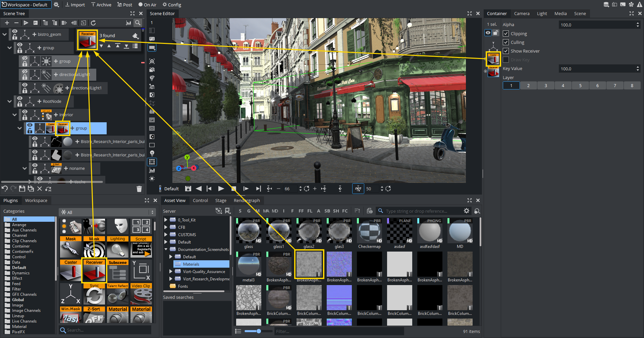
Task: Click stop button in timeline controls
Action: 234,189
